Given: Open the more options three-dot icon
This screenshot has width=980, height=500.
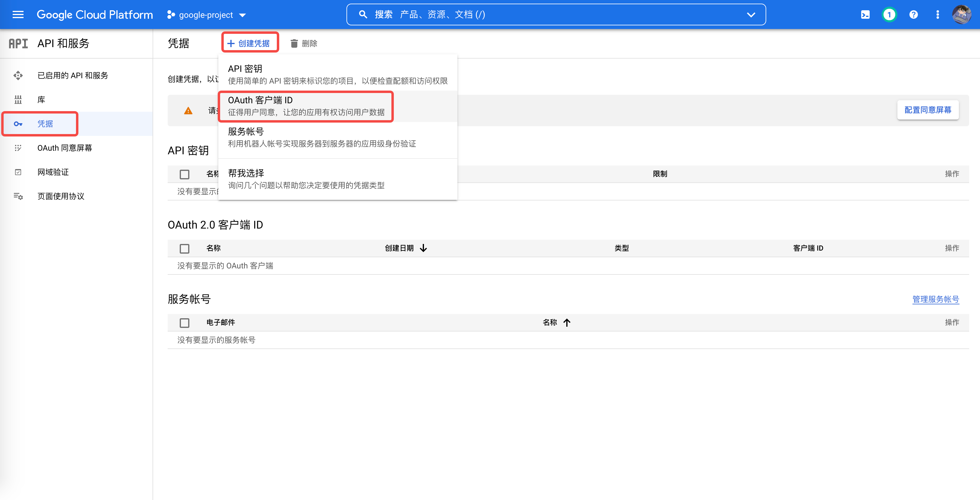Looking at the screenshot, I should (x=937, y=14).
